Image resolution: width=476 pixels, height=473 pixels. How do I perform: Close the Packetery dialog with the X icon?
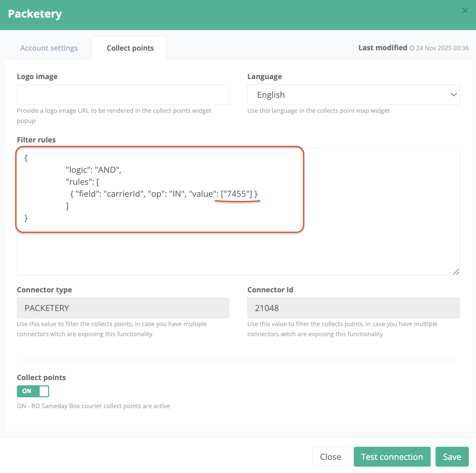[465, 11]
